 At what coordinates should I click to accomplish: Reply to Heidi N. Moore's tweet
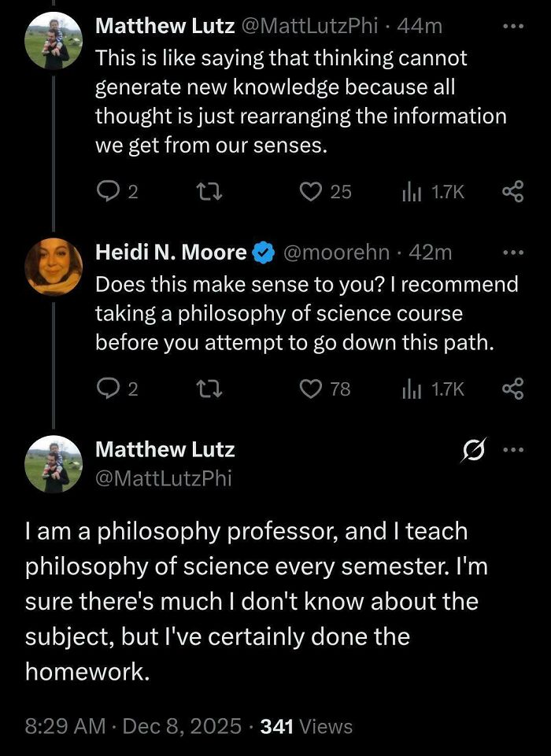click(x=106, y=388)
